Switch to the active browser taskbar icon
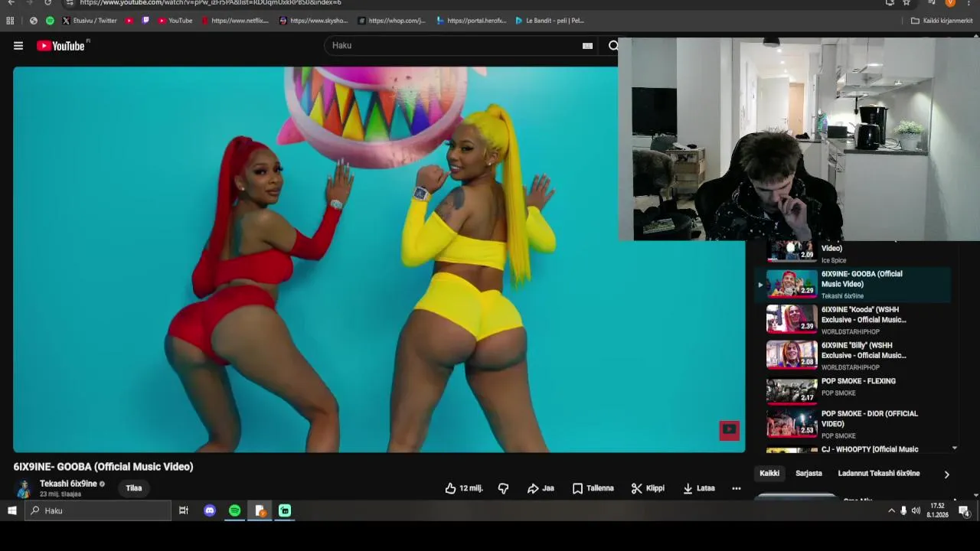Viewport: 980px width, 551px height. (260, 510)
